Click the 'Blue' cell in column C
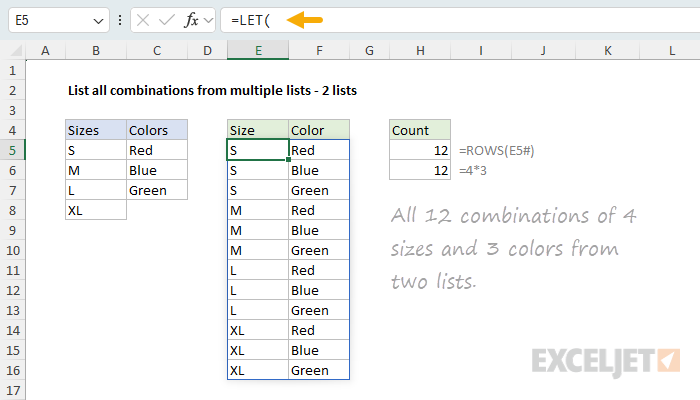 (x=157, y=171)
